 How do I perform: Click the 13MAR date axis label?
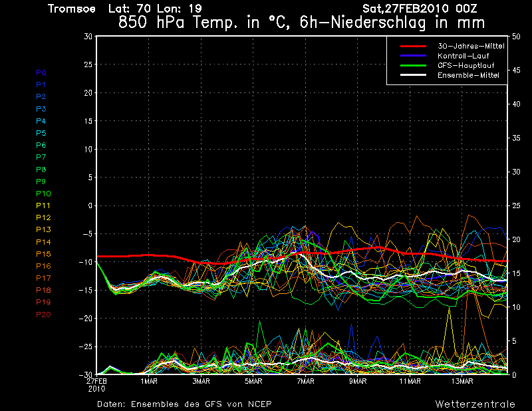point(462,381)
